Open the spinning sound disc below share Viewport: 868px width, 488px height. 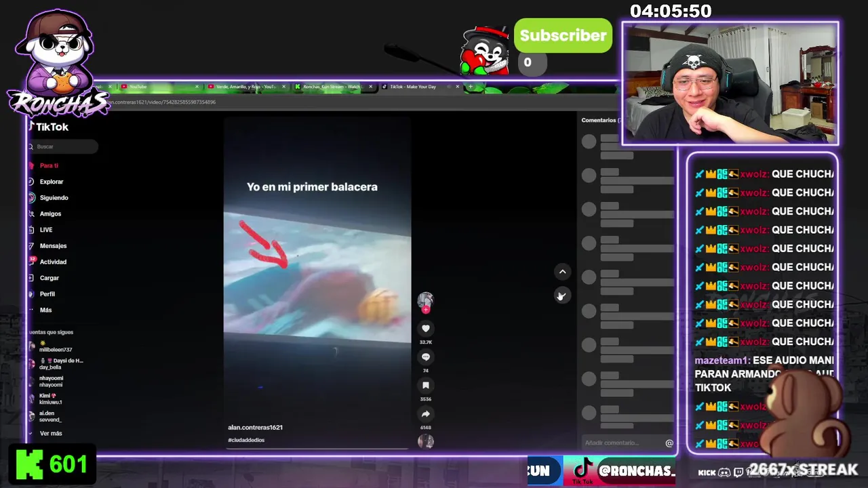pos(426,441)
